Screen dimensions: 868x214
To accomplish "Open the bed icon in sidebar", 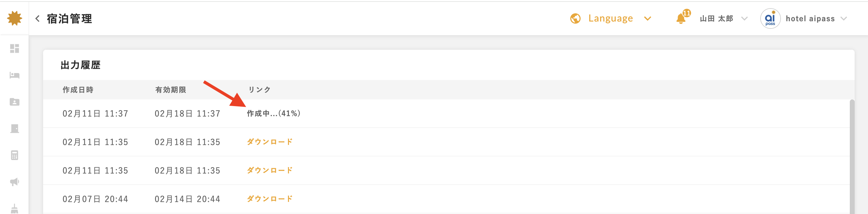I will click(15, 75).
